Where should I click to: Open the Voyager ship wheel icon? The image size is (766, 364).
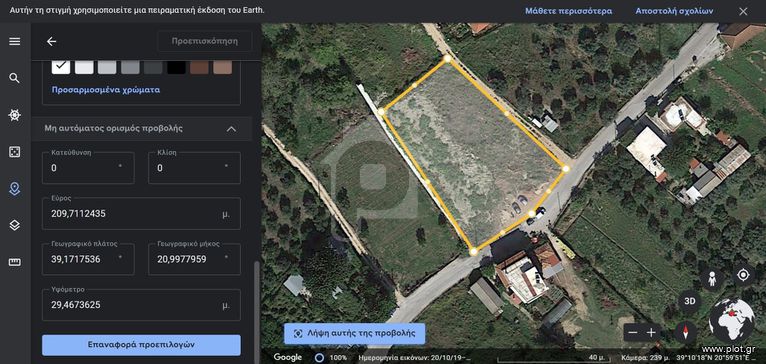pos(15,115)
